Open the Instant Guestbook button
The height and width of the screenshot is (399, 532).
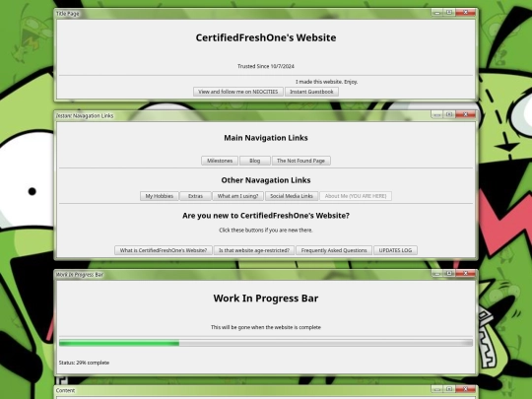coord(311,92)
